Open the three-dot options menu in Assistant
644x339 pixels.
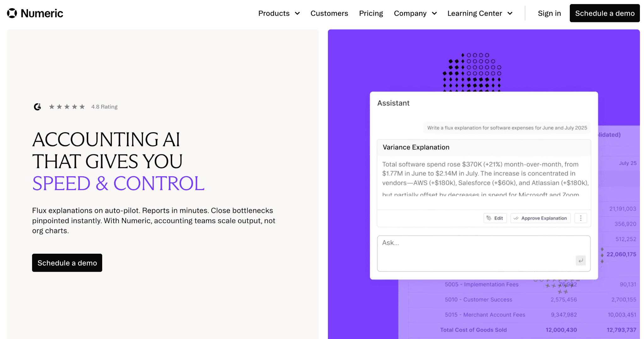(x=581, y=218)
